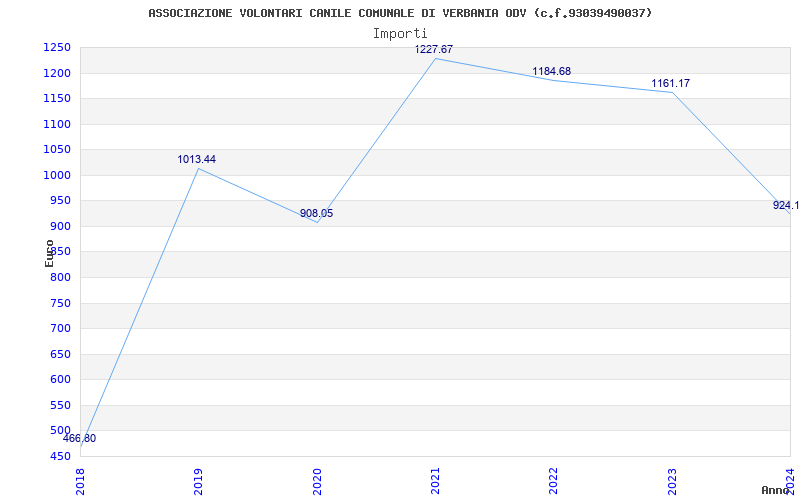
Task: Click the 1161.17 data label
Action: click(x=670, y=83)
